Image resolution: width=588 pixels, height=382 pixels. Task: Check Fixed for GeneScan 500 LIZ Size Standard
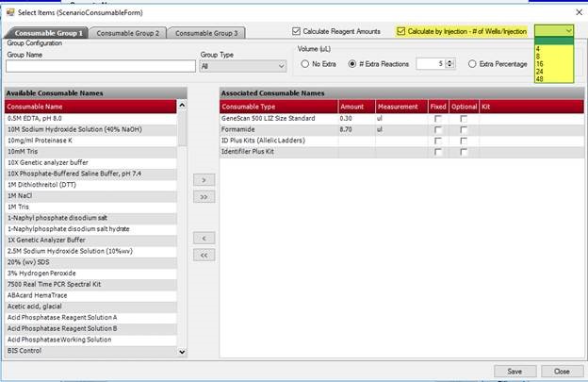[437, 119]
